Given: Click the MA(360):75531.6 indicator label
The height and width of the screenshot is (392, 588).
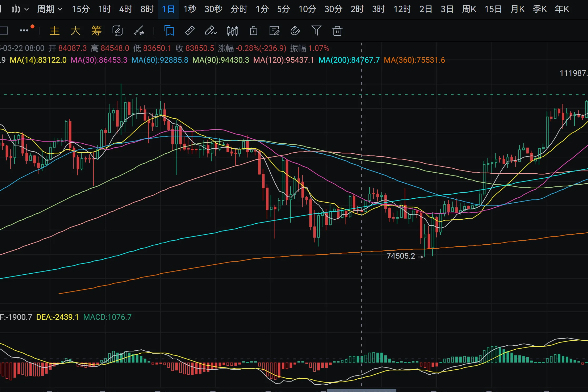Looking at the screenshot, I should [x=414, y=60].
